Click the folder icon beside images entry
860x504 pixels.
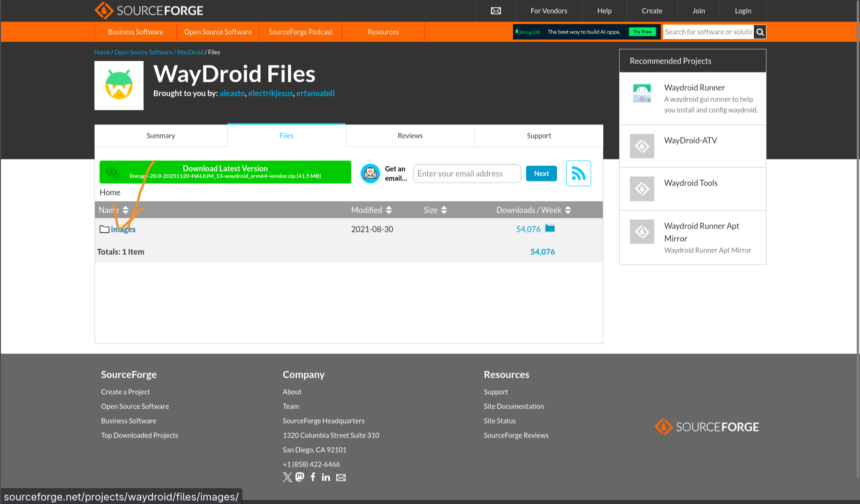tap(104, 229)
